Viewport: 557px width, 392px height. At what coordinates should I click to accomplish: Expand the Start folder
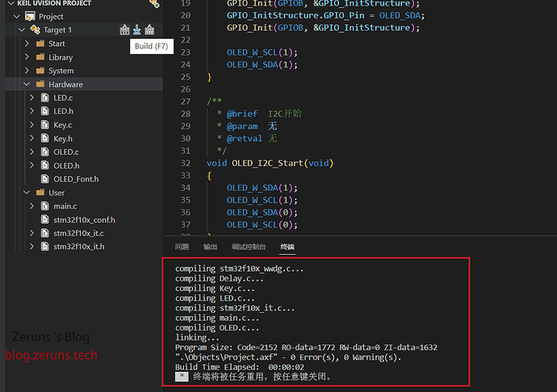27,44
